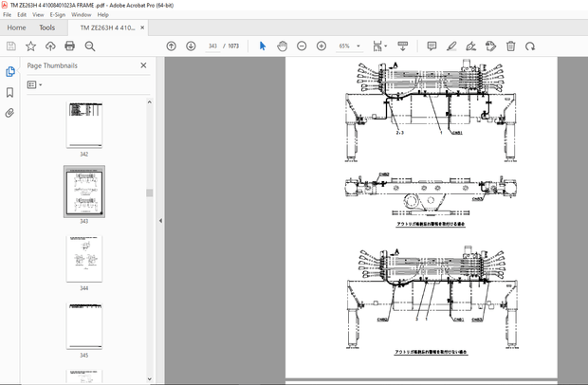Viewport: 588px width, 385px height.
Task: Select the Highlight text pen
Action: point(451,46)
